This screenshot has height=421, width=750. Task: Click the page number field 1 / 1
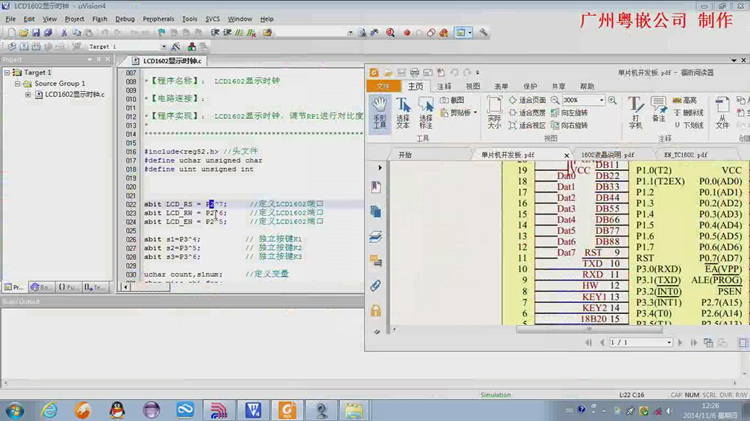pyautogui.click(x=640, y=343)
